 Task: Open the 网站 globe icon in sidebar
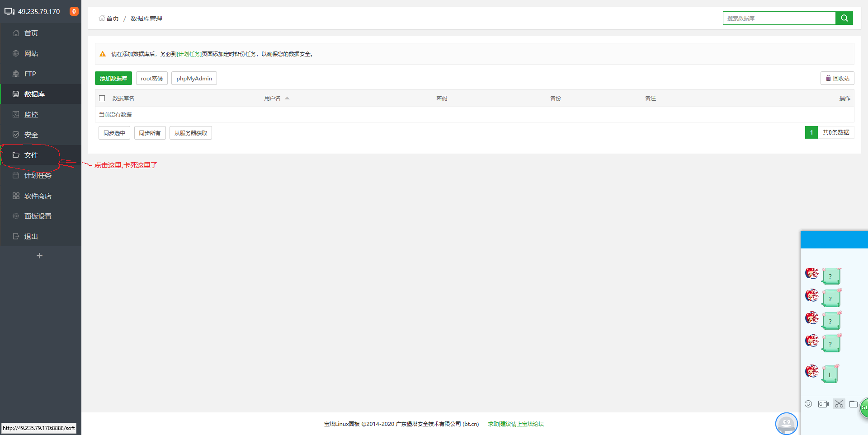pos(16,53)
